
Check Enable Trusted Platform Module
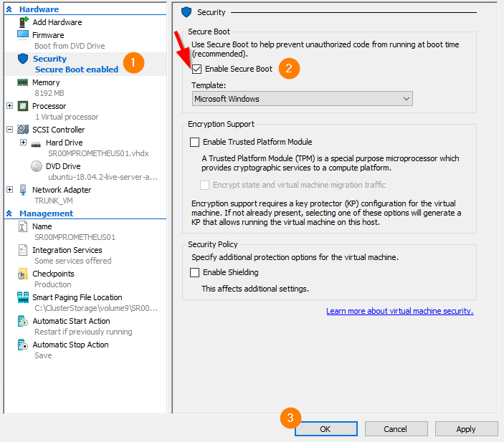(x=194, y=142)
